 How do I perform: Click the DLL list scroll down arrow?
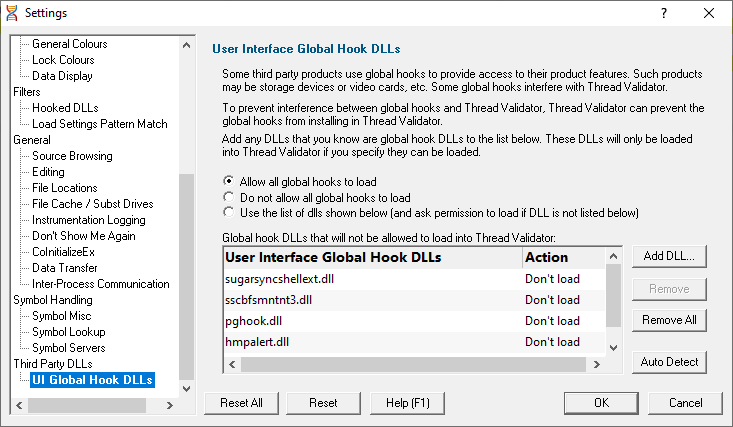[614, 347]
